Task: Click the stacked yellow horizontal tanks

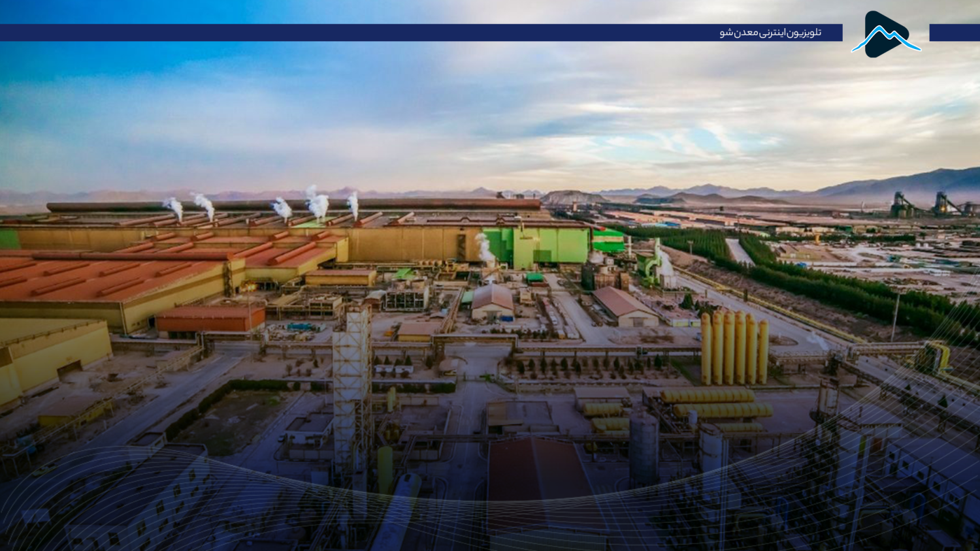Action: click(x=715, y=405)
